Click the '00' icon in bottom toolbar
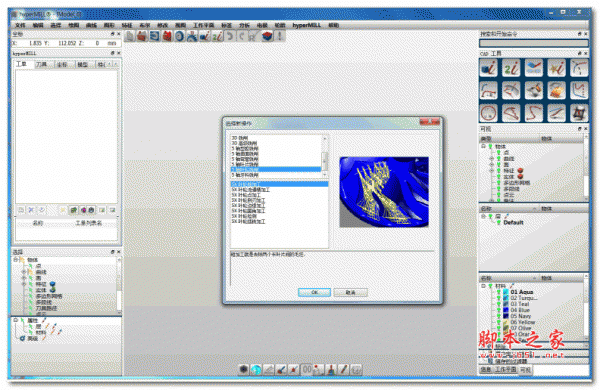Image resolution: width=600 pixels, height=390 pixels. [307, 370]
